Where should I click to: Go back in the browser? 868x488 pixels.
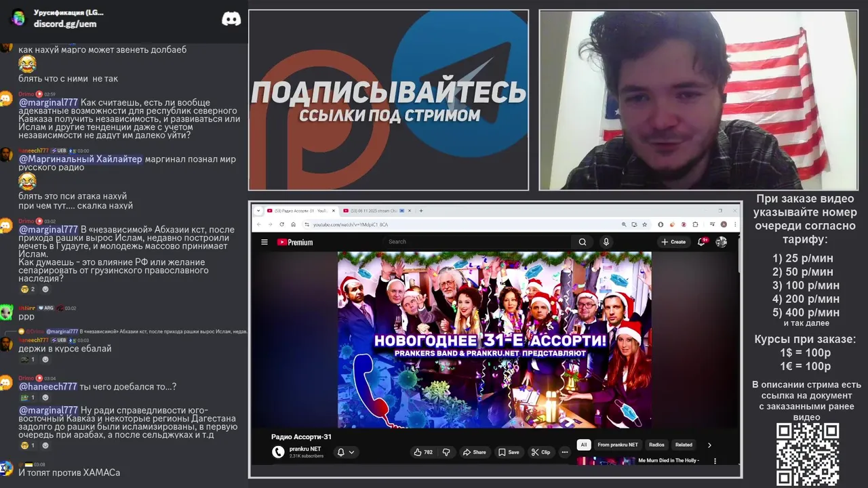[258, 224]
